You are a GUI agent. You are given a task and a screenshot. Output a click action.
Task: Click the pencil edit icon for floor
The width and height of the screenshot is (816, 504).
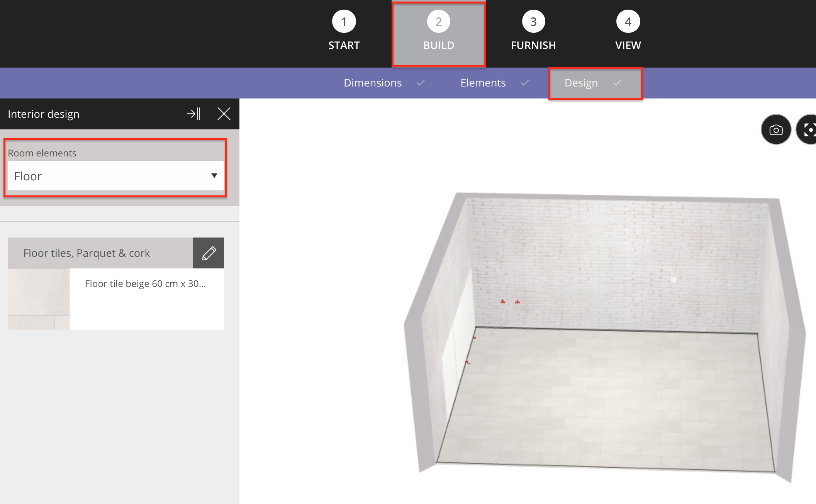[x=209, y=253]
